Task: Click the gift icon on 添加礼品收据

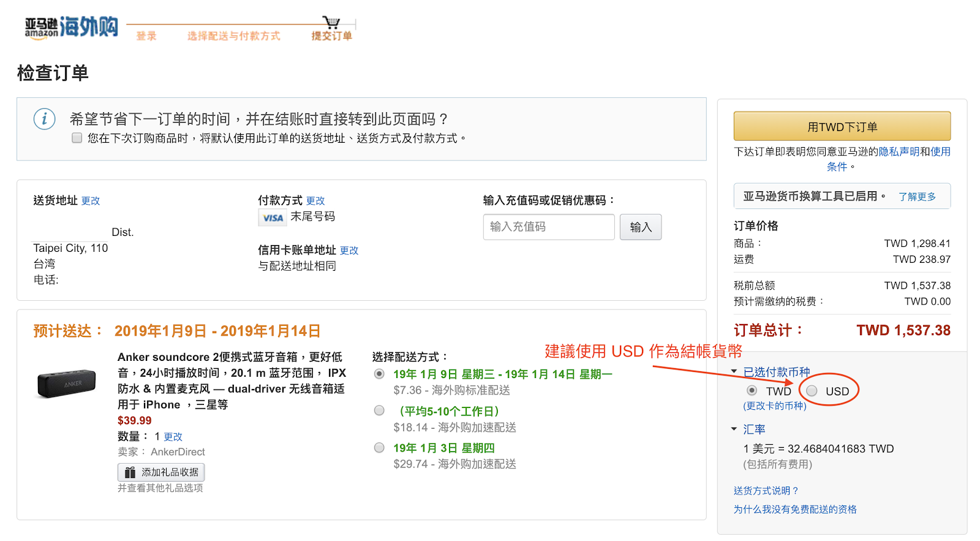Action: pyautogui.click(x=130, y=472)
